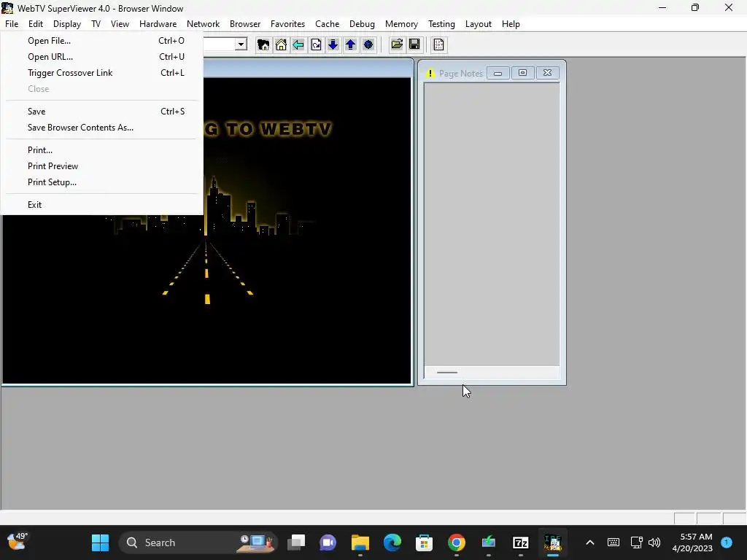Open the Layout menu
The image size is (747, 560).
479,24
